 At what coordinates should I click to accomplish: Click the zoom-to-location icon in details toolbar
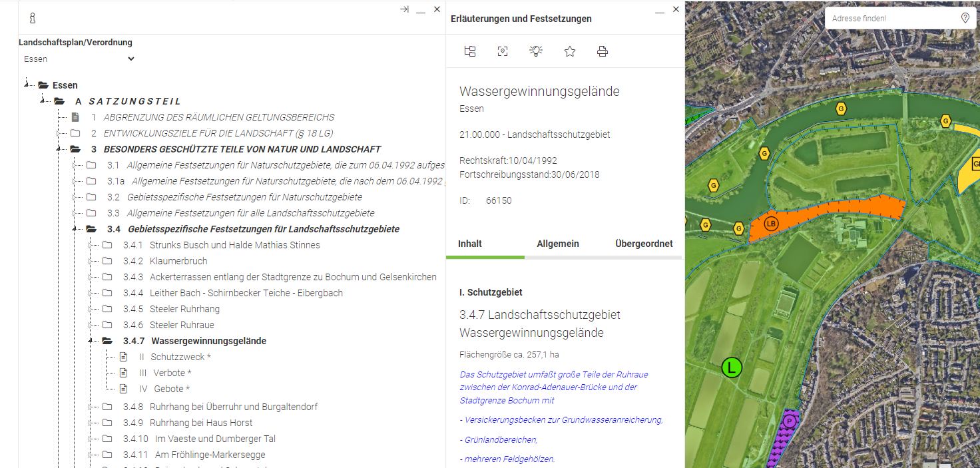coord(503,51)
